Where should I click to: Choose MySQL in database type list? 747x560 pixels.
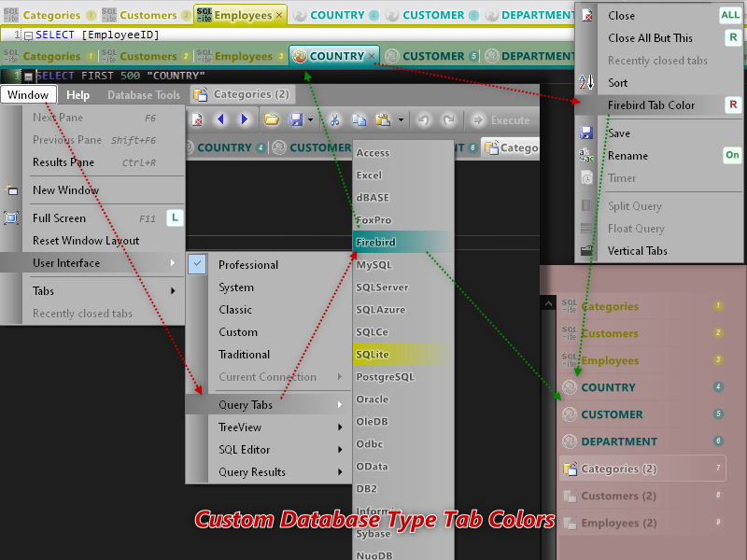click(x=402, y=265)
